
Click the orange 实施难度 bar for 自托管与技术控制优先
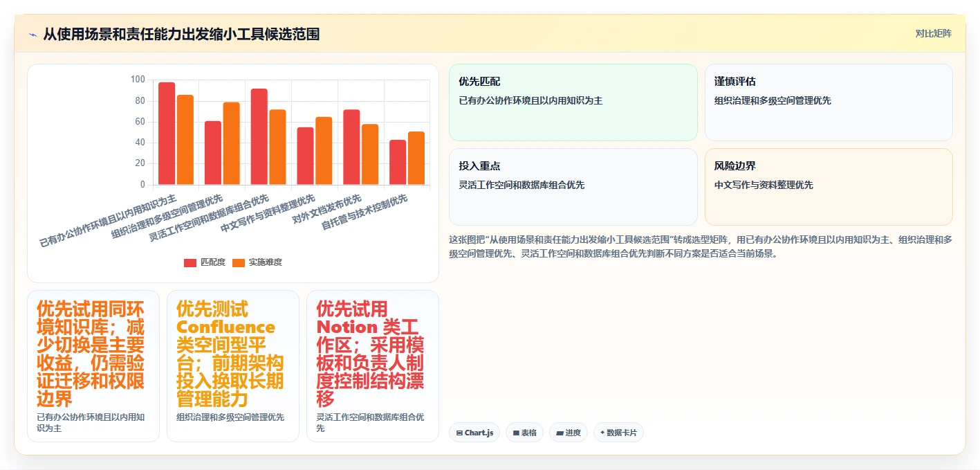pos(416,159)
